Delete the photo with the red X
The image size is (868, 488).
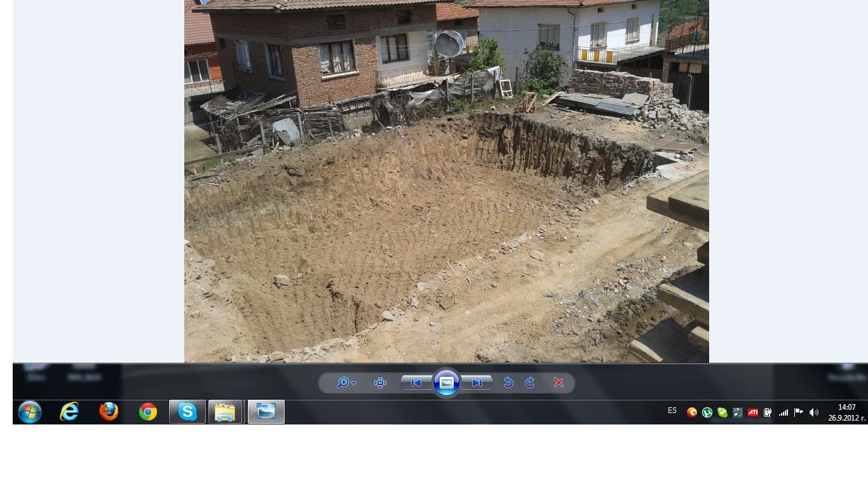(x=559, y=383)
